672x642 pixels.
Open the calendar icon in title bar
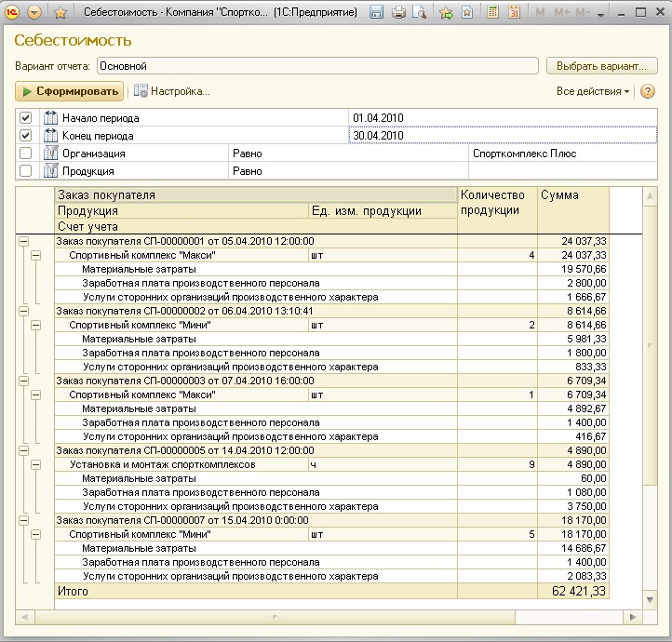513,13
